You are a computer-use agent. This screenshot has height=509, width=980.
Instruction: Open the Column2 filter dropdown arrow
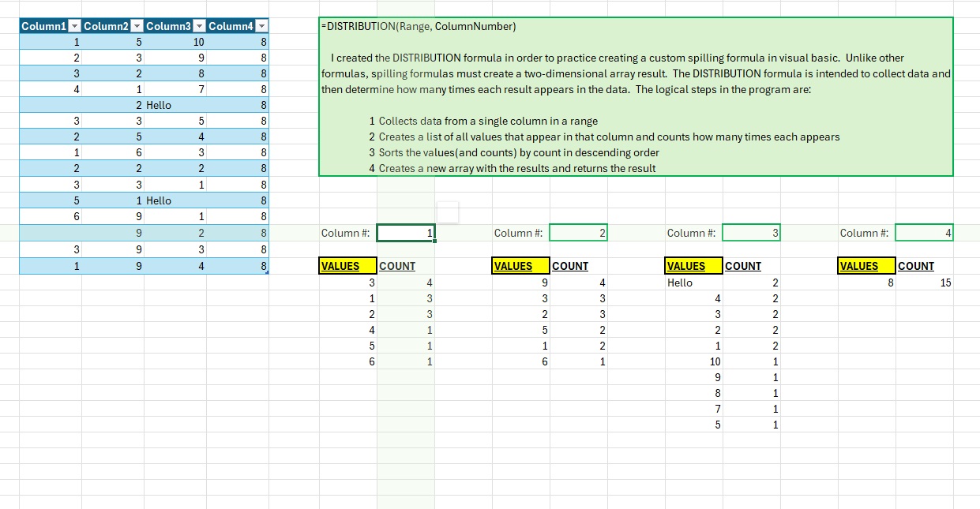[137, 27]
